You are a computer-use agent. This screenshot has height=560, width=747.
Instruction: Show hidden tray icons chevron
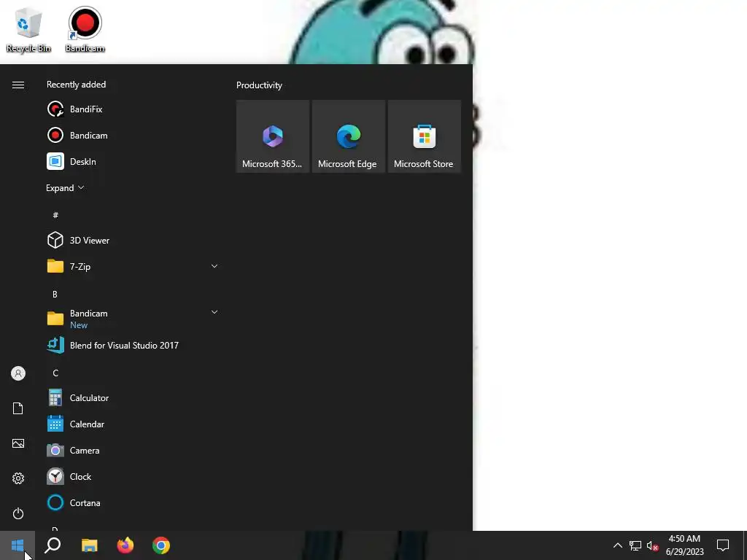click(x=617, y=545)
